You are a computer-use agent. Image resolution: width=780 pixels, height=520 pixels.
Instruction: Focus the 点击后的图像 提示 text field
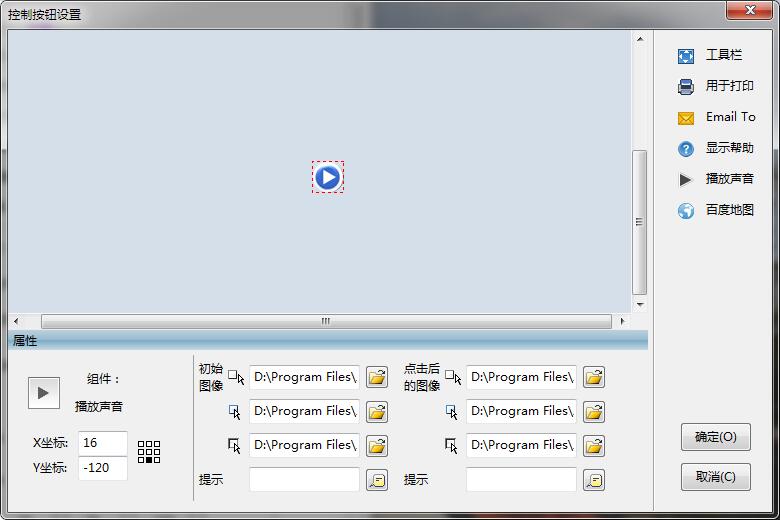pyautogui.click(x=521, y=479)
